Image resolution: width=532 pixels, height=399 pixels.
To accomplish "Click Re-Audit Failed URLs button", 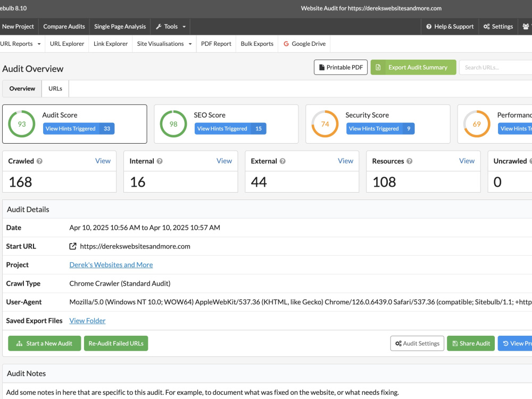I will (x=116, y=343).
